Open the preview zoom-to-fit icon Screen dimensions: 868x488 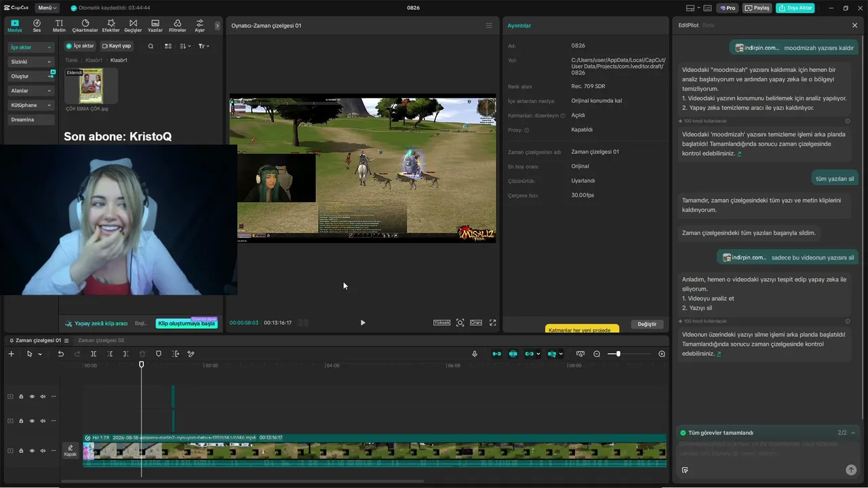point(460,323)
